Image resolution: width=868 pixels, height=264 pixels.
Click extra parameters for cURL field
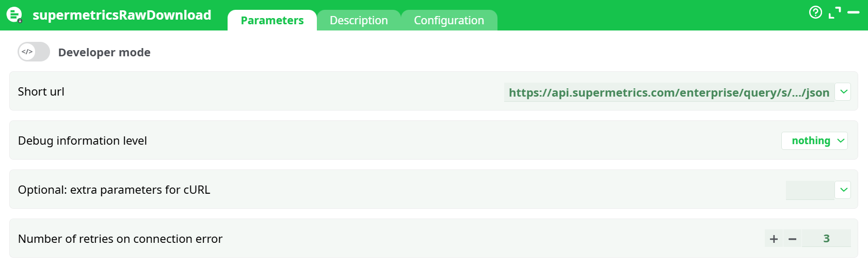click(x=810, y=190)
